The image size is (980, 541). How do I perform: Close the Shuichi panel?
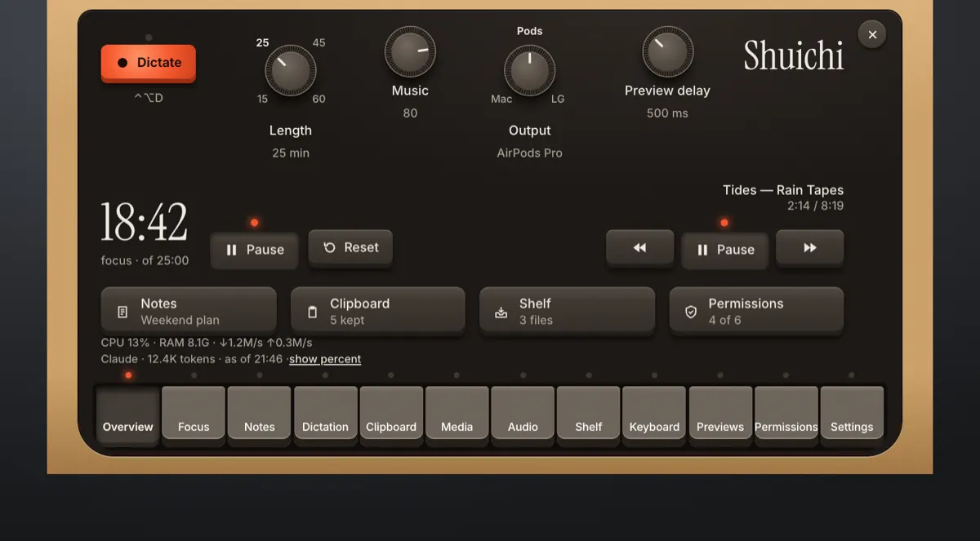[x=872, y=34]
